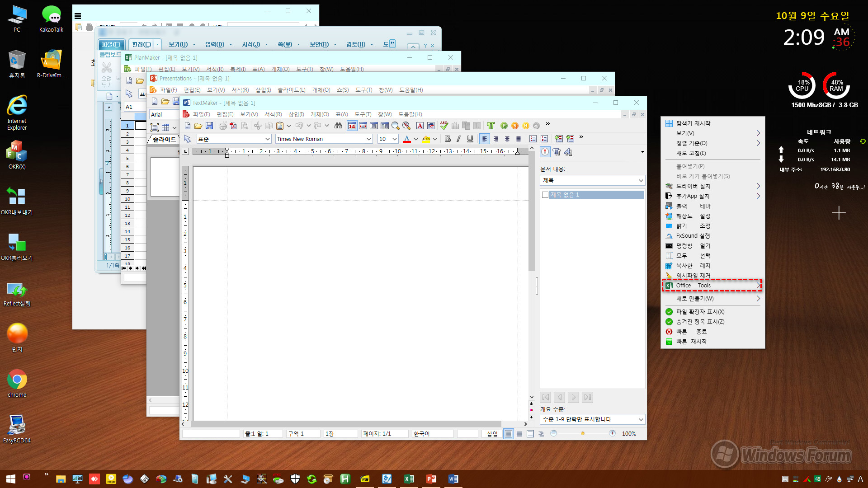The image size is (868, 488).
Task: Click the zoom slider handle in status bar
Action: pos(583,434)
